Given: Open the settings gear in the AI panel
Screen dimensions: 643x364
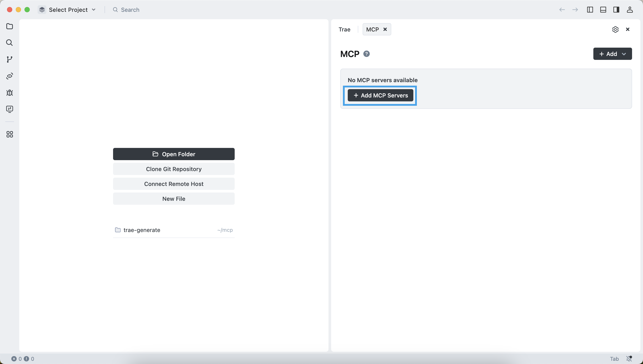Looking at the screenshot, I should point(615,29).
